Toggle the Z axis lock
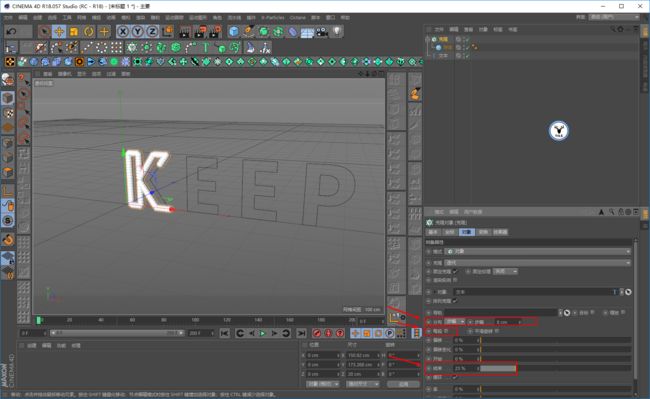Viewport: 650px width, 399px height. point(153,31)
